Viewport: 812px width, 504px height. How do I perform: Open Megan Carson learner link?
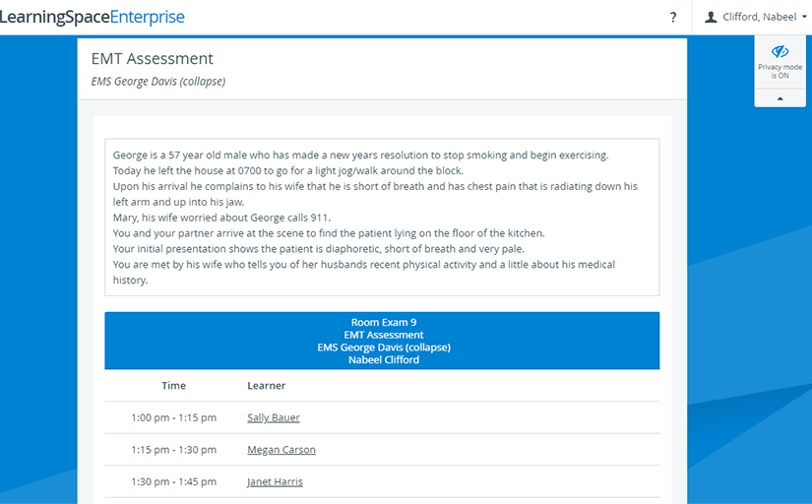[281, 450]
